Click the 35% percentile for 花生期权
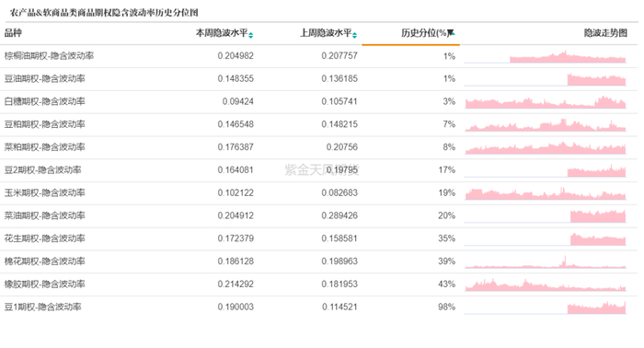The height and width of the screenshot is (348, 644). pyautogui.click(x=447, y=238)
